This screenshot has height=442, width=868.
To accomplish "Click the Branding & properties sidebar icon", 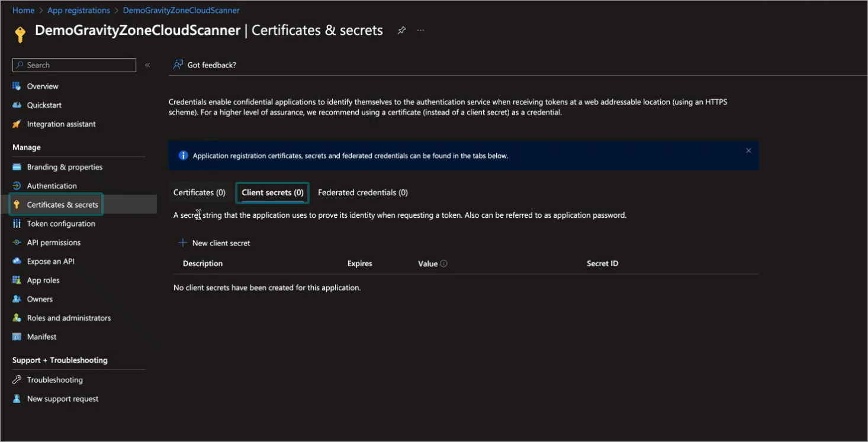I will tap(17, 166).
